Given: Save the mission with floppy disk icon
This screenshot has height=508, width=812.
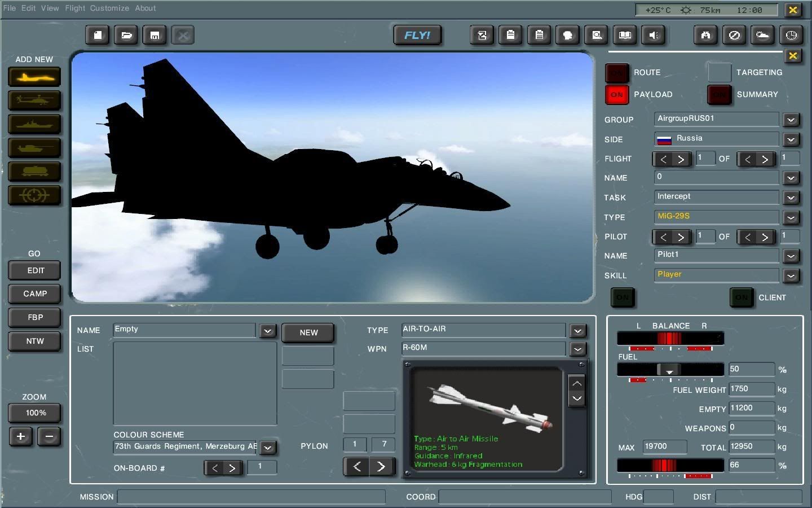Looking at the screenshot, I should coord(155,35).
